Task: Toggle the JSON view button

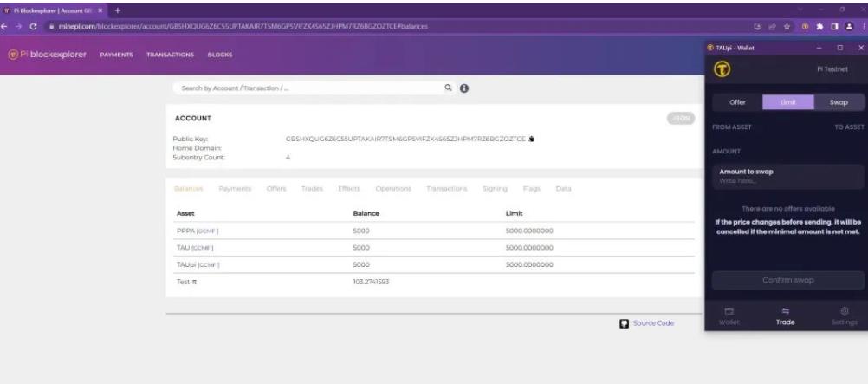Action: click(681, 118)
